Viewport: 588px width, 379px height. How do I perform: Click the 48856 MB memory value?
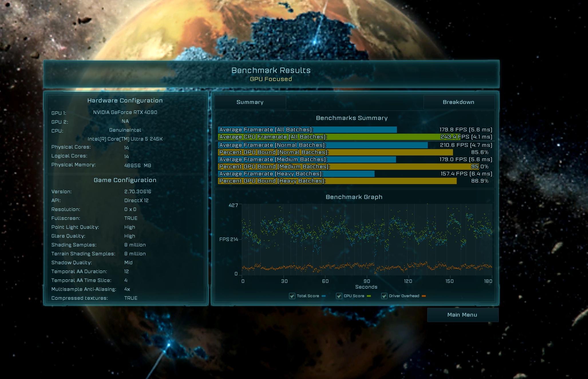click(x=138, y=165)
